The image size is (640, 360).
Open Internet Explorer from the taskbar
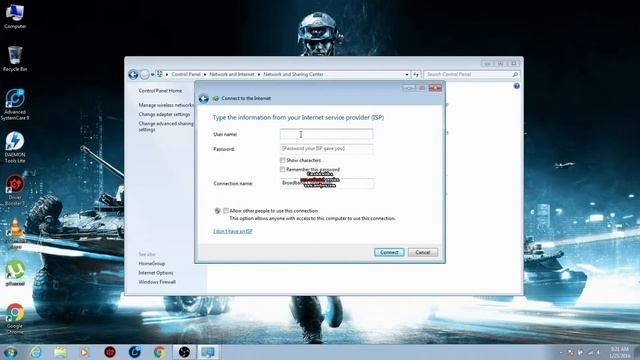coord(36,352)
